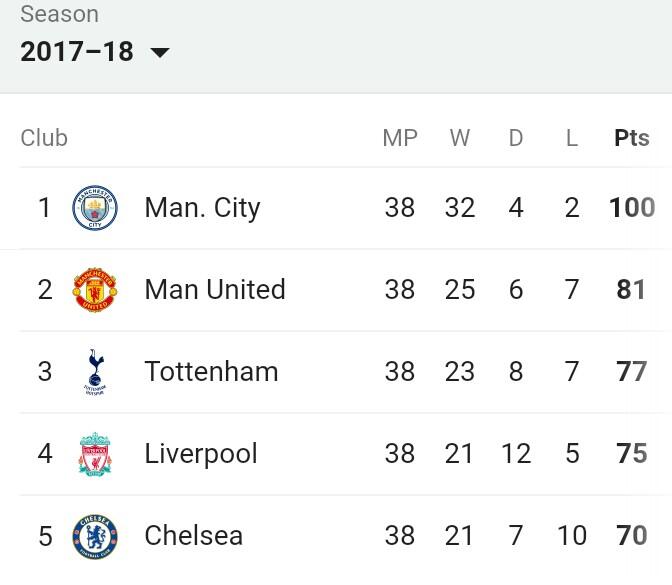This screenshot has height=585, width=672.
Task: Click the Liverpool crest
Action: [95, 454]
